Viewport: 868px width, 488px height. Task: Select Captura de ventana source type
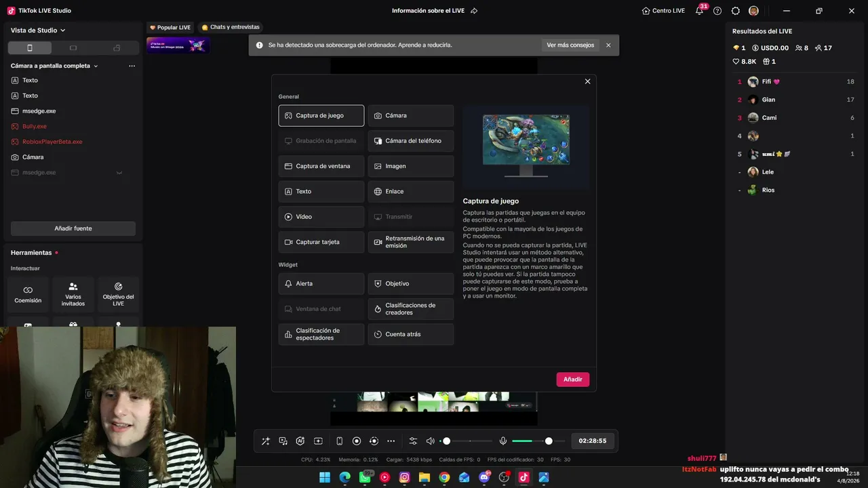coord(321,166)
